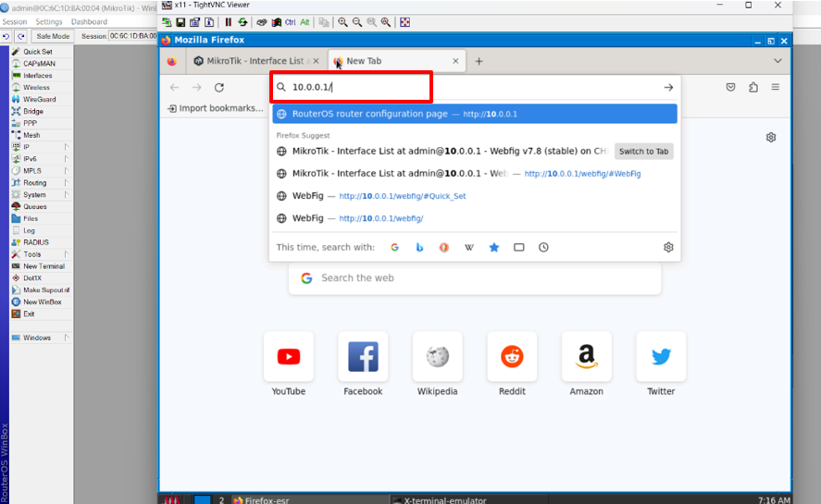Screen dimensions: 821x504
Task: Open Wireless in the WinBox sidebar
Action: [x=36, y=88]
